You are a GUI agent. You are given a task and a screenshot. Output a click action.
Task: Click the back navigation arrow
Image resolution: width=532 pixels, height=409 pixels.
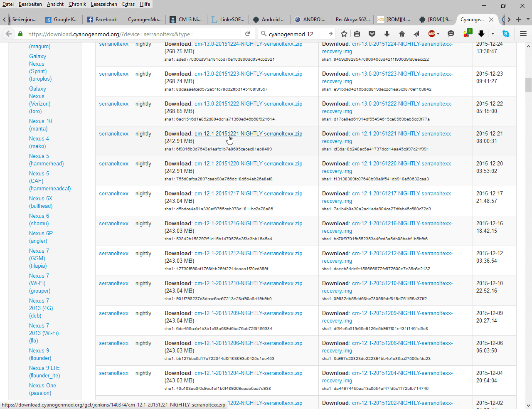[x=8, y=34]
